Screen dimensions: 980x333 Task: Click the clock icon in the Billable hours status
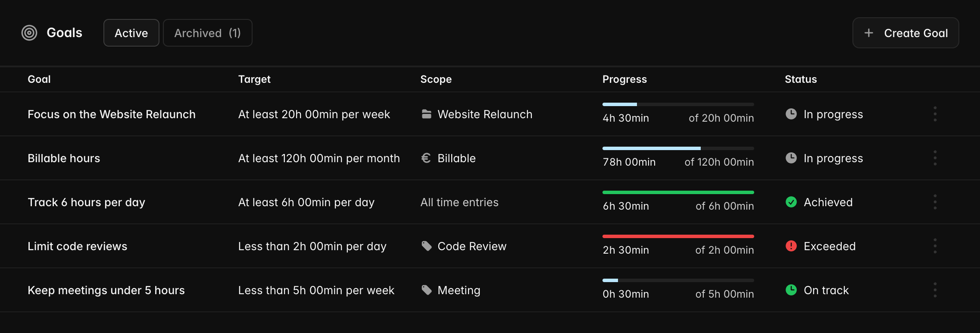[x=791, y=158]
